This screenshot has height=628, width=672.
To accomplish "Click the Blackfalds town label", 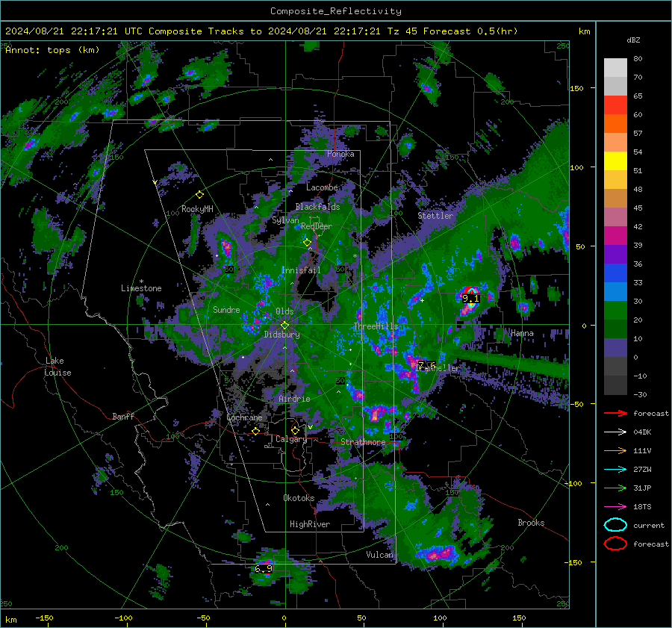I will (x=317, y=207).
